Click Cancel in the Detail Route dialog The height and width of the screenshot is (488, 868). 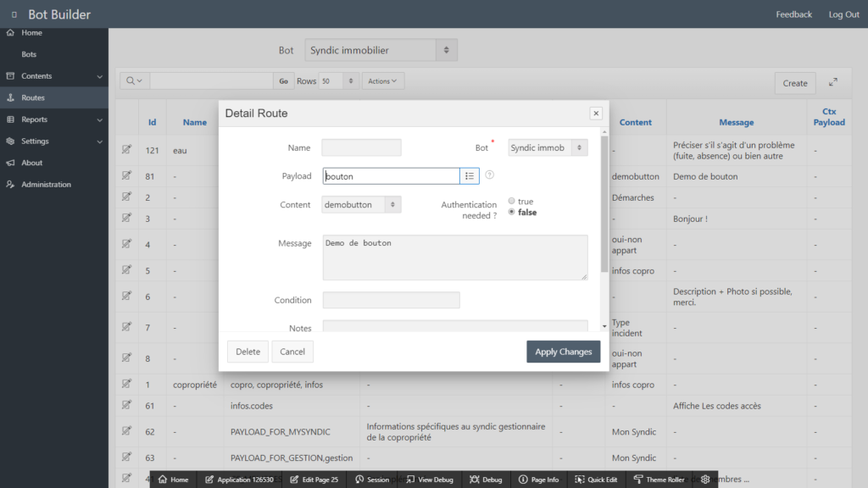(292, 352)
